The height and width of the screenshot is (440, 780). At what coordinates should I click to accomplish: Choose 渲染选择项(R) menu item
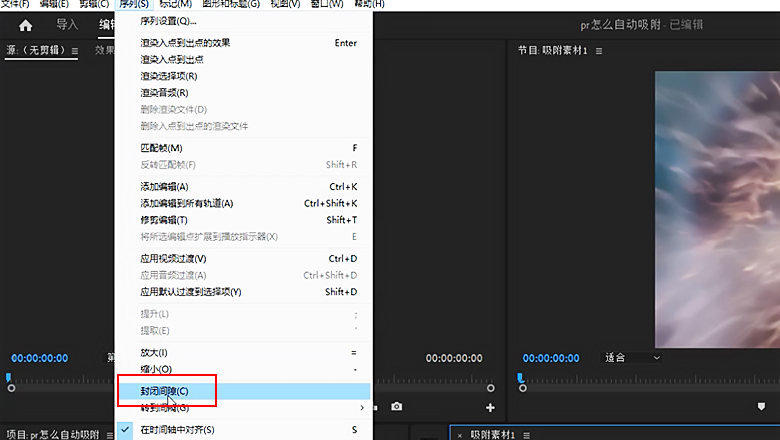[244, 76]
